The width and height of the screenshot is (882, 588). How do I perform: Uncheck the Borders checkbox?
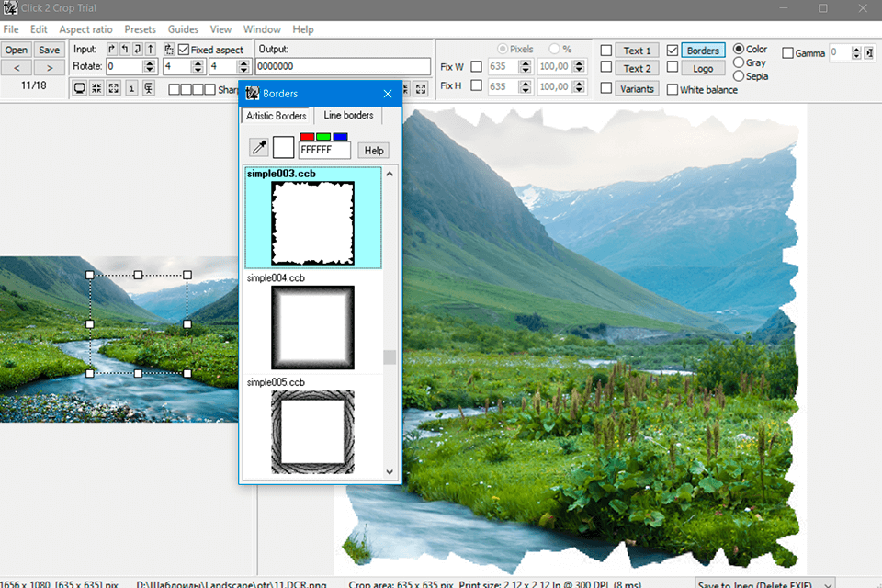click(x=673, y=51)
